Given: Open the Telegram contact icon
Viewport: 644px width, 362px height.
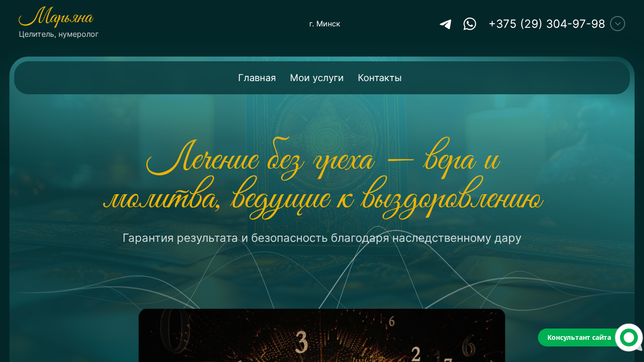Looking at the screenshot, I should coord(446,24).
